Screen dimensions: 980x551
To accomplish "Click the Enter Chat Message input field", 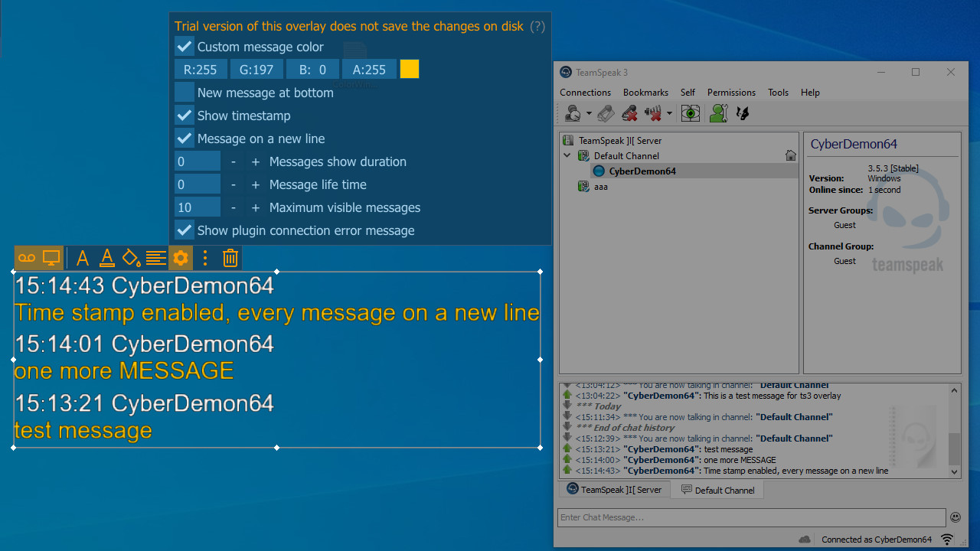I will point(751,517).
